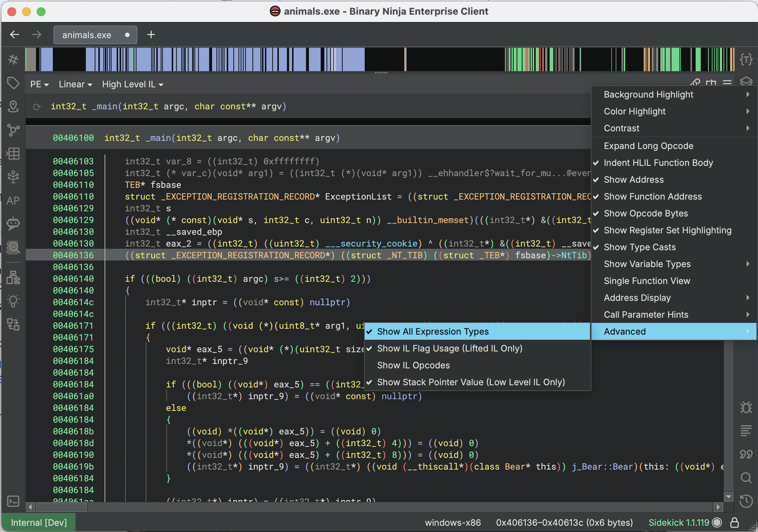
Task: Open the table grid sidebar icon
Action: coord(13,153)
